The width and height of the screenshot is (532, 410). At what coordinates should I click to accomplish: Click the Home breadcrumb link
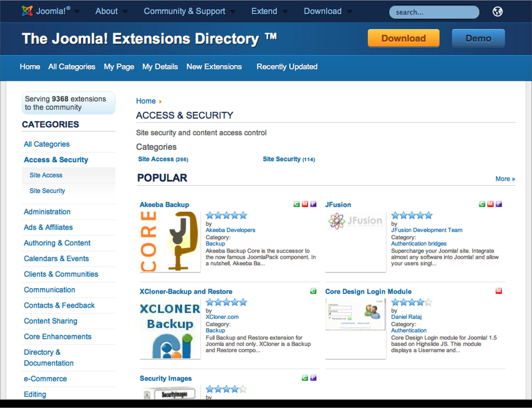(x=146, y=101)
